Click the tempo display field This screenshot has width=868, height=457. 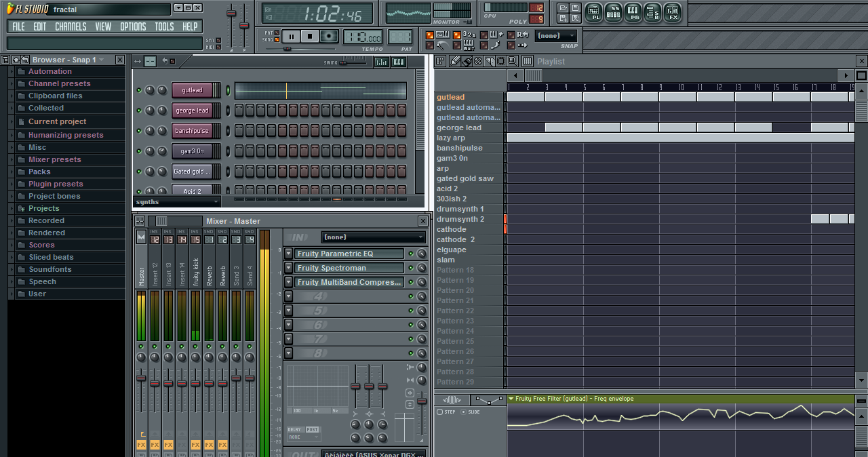(x=363, y=37)
